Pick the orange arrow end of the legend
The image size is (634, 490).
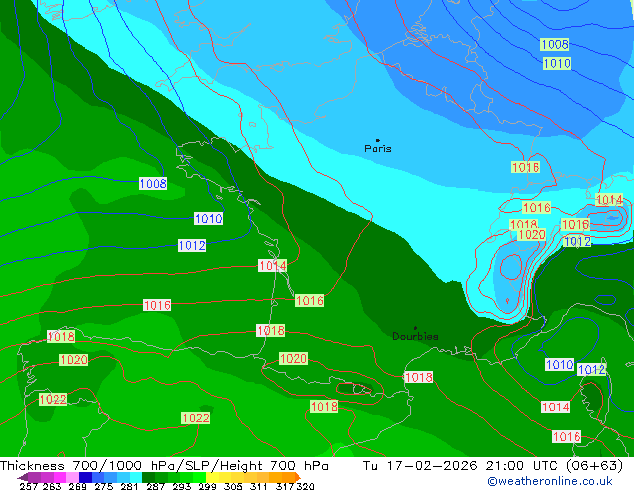[x=296, y=477]
